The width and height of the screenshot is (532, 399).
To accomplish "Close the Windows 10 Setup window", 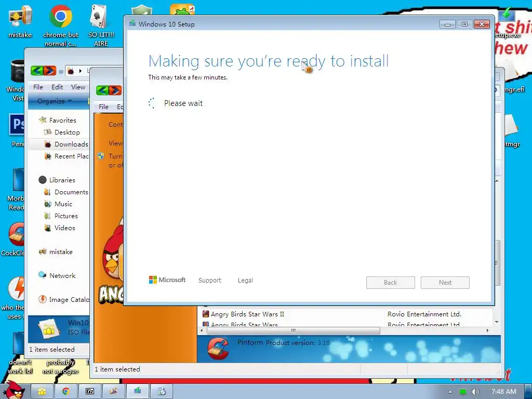I will point(482,24).
